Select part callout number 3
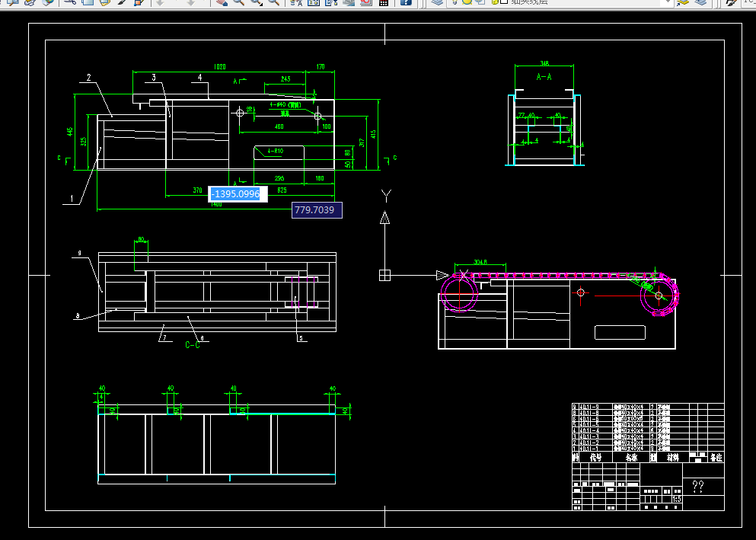756x540 pixels. pos(154,77)
